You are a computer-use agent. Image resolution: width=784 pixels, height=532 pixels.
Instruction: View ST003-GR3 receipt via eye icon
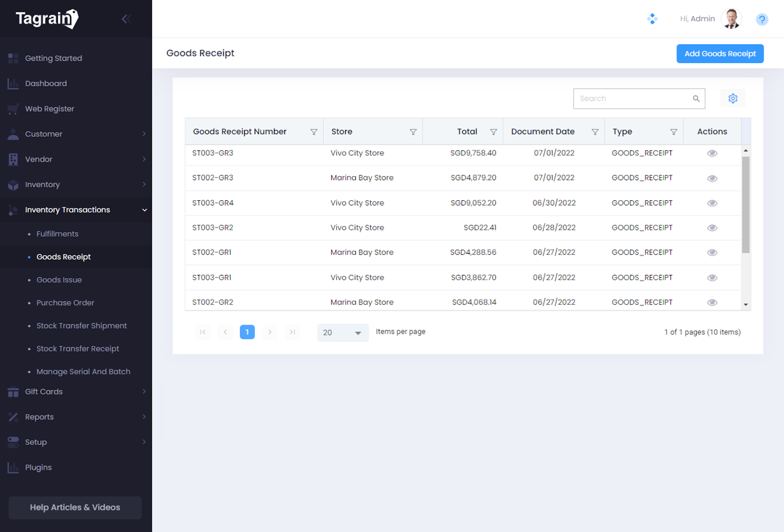tap(712, 153)
